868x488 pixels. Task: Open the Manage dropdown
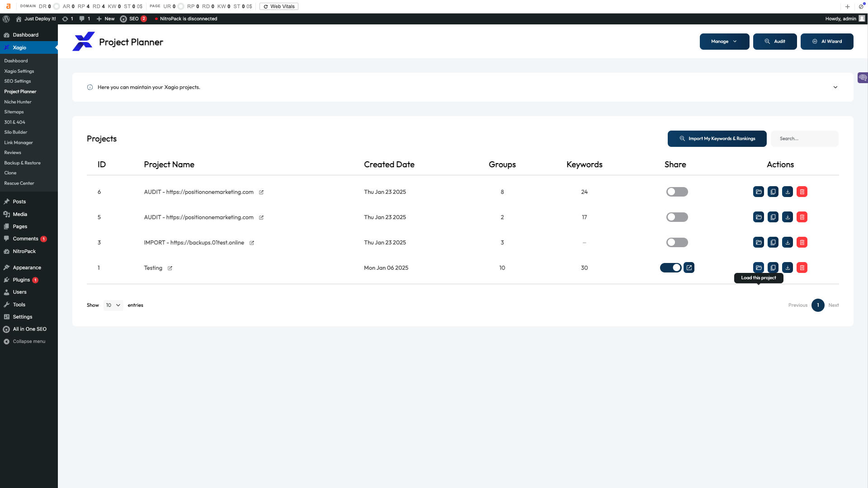(724, 42)
